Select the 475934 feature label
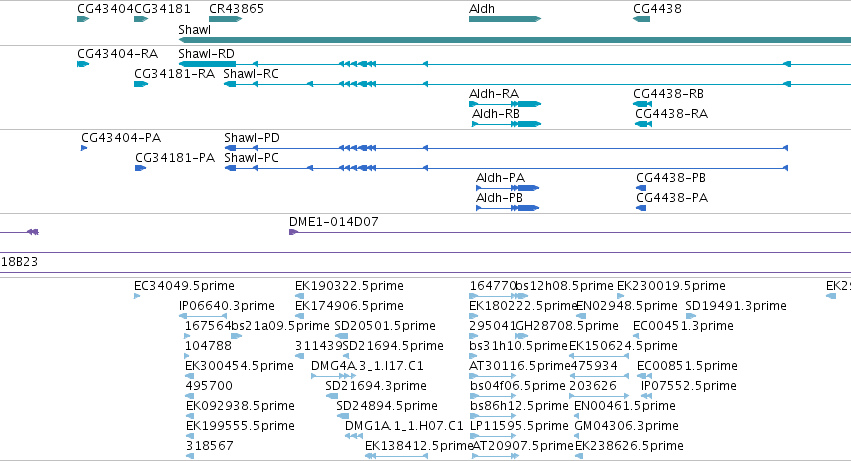The width and height of the screenshot is (851, 461). (594, 367)
